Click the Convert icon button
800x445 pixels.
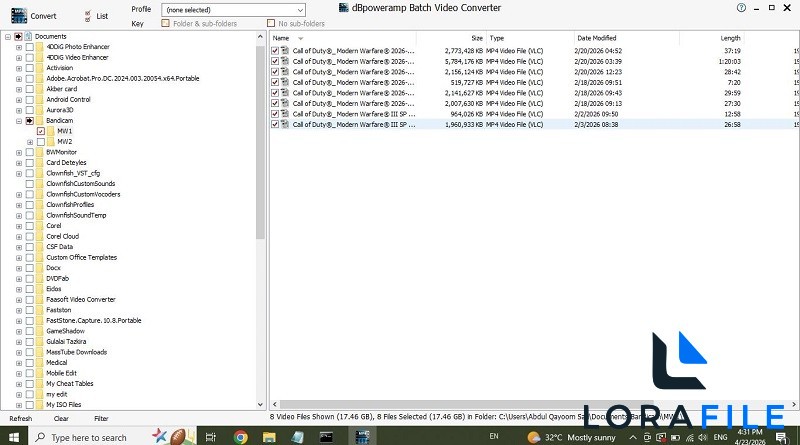pos(19,16)
